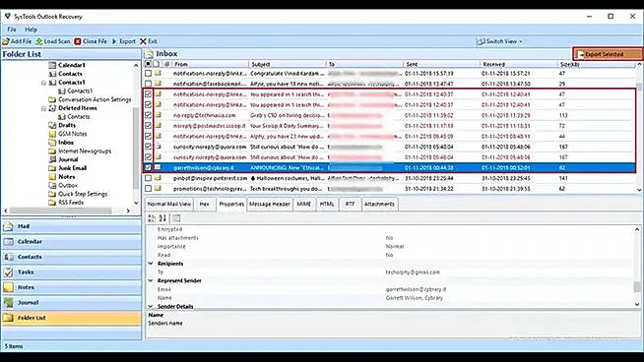Click the attachment column header icon
Viewport: 644px width, 362px height.
166,64
